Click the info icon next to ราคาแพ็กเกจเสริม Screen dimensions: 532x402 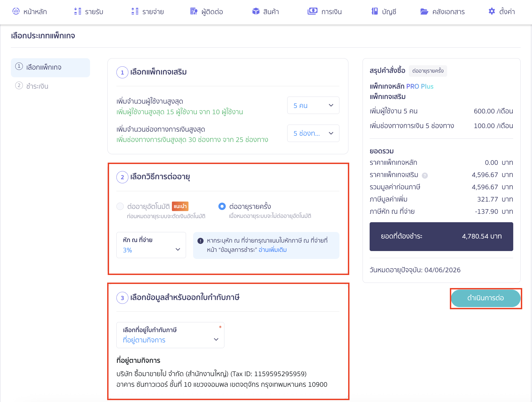[x=425, y=175]
